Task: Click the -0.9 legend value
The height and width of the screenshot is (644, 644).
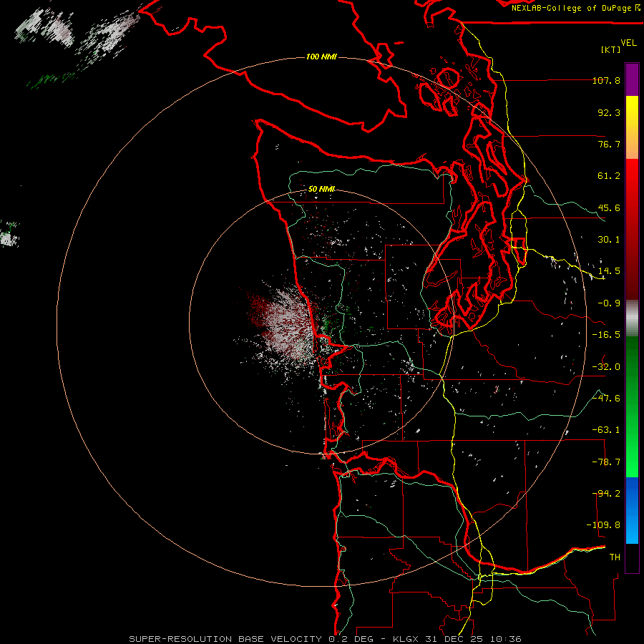Action: 609,303
